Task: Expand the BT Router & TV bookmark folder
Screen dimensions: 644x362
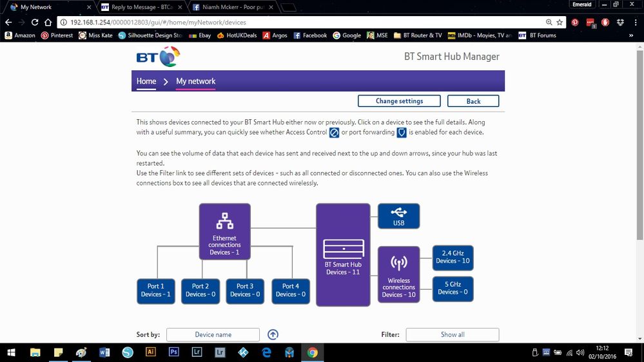Action: 418,35
